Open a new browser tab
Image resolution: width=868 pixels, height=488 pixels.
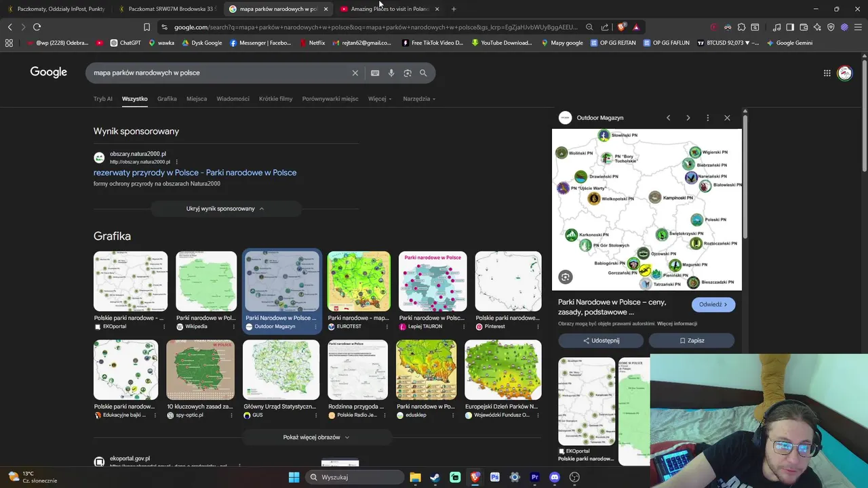(454, 9)
